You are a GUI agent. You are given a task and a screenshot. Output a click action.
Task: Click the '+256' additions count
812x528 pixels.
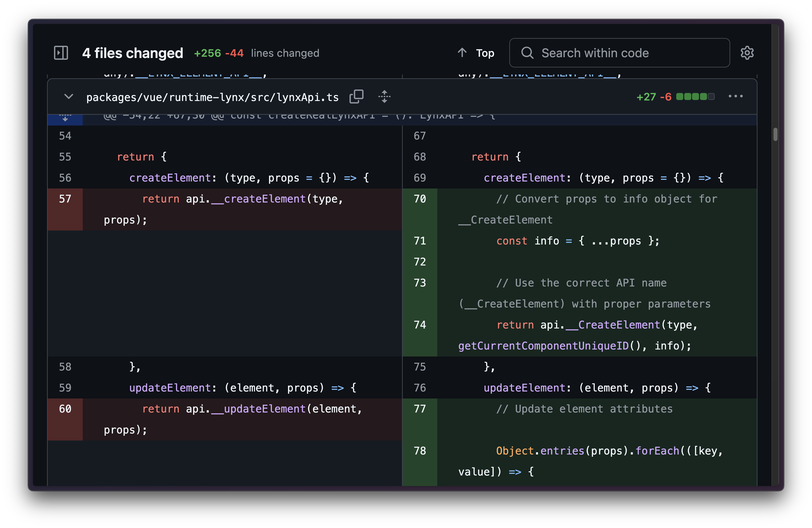[x=207, y=53]
